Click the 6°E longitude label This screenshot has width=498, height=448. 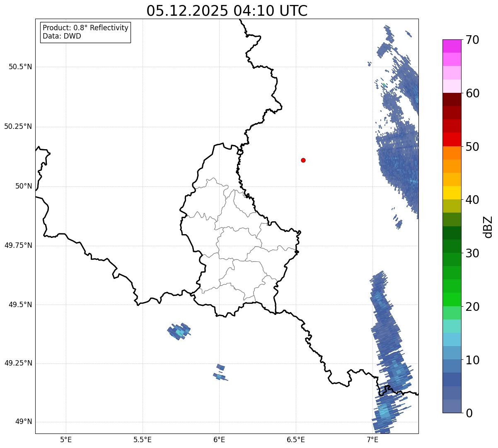click(x=219, y=439)
